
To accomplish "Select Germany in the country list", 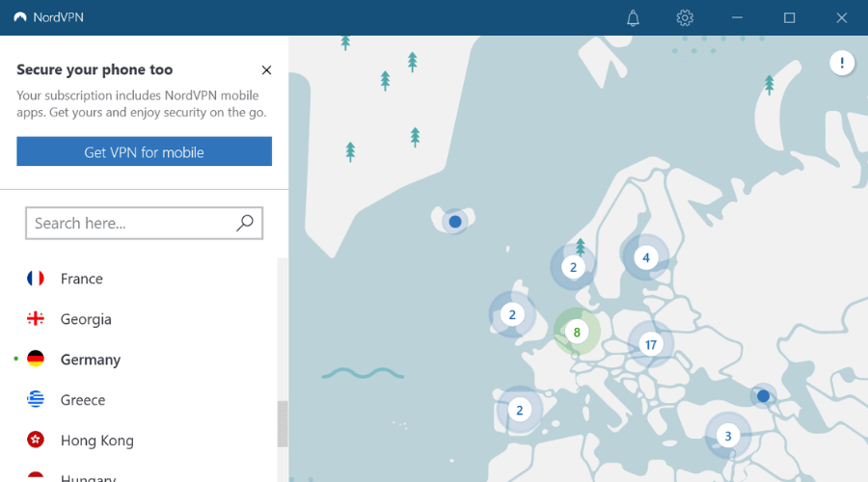I will pos(90,360).
